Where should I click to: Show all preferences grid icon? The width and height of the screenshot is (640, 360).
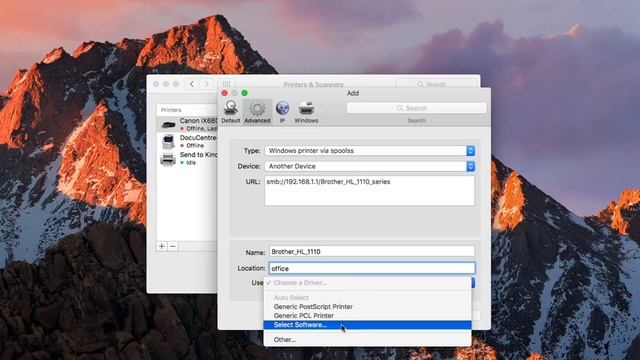(x=227, y=84)
